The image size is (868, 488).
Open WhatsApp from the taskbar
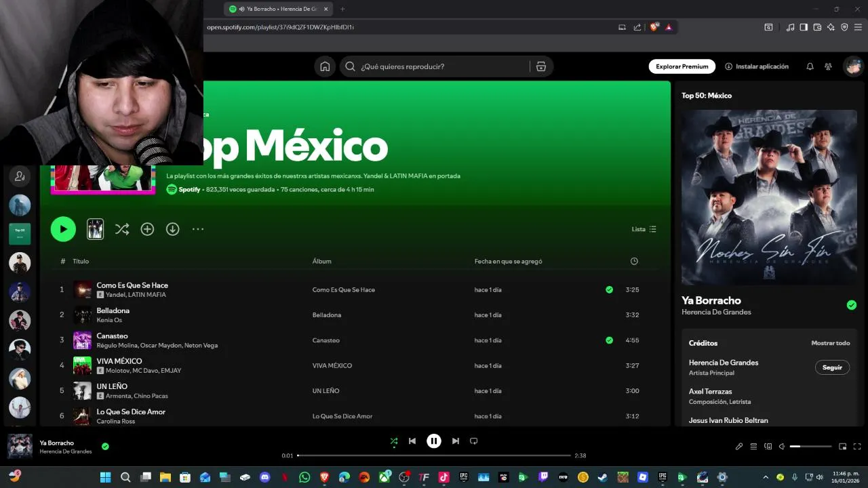(x=304, y=477)
